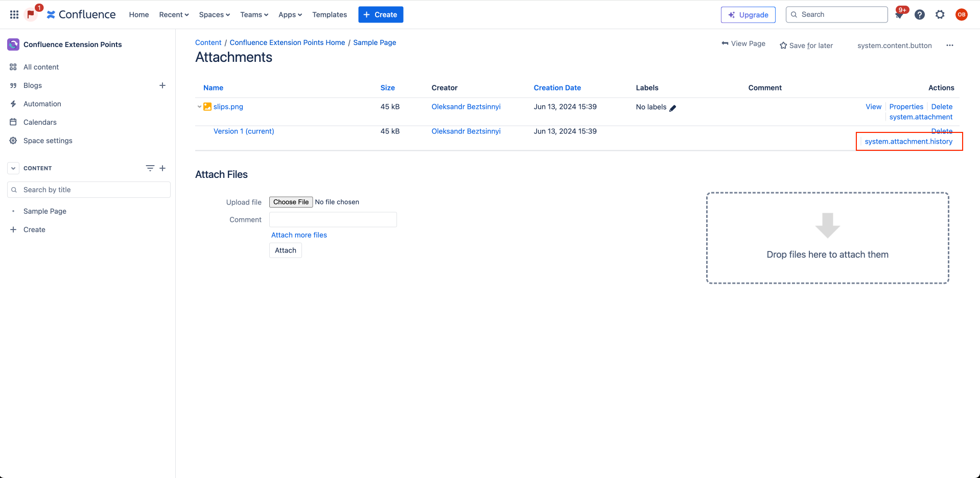
Task: Click the system.attachment.history link
Action: pos(908,142)
